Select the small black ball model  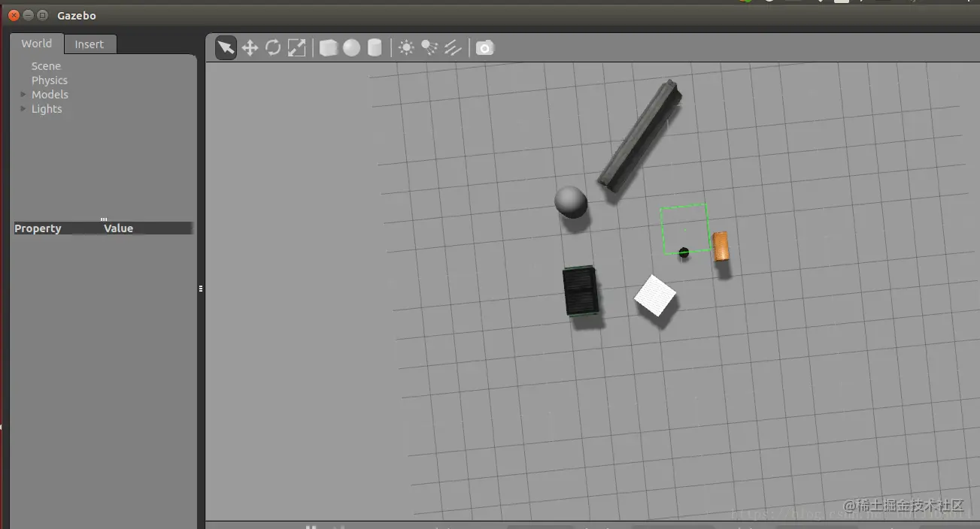[684, 252]
